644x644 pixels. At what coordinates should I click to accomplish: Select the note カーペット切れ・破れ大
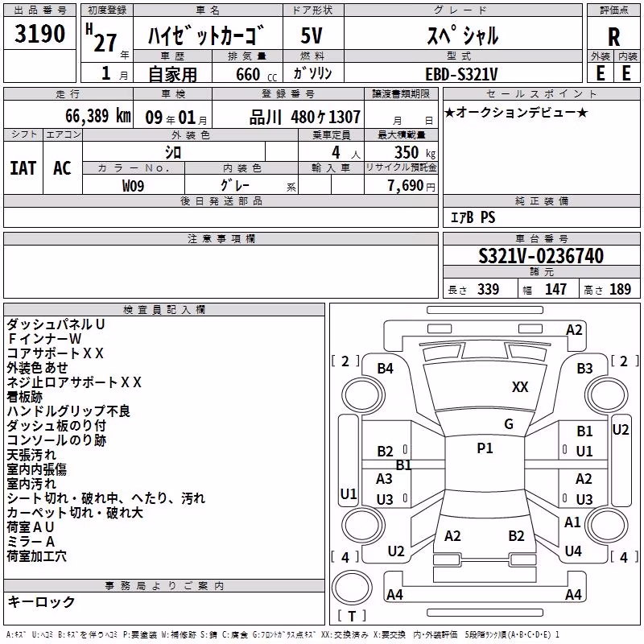coord(75,513)
